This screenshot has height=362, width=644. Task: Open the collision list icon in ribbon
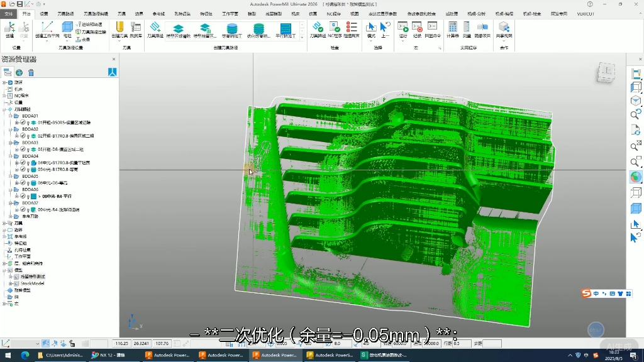pos(351,27)
